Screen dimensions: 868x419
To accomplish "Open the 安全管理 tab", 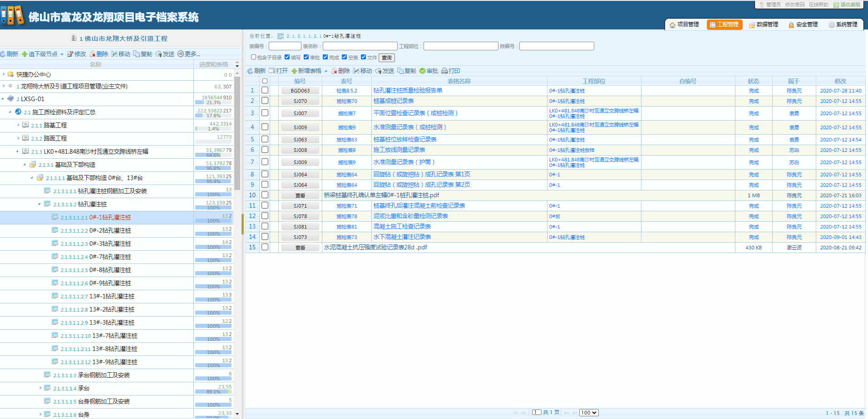I will click(803, 24).
